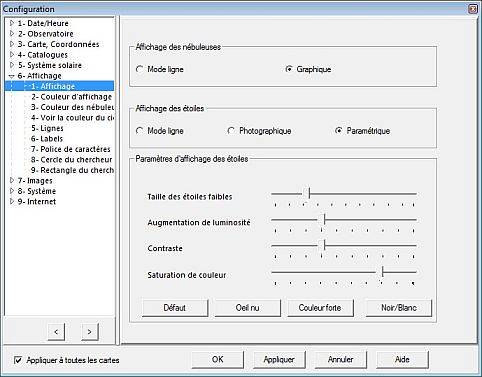Click the 4- Catalogues label
The height and width of the screenshot is (377, 482).
coord(42,55)
